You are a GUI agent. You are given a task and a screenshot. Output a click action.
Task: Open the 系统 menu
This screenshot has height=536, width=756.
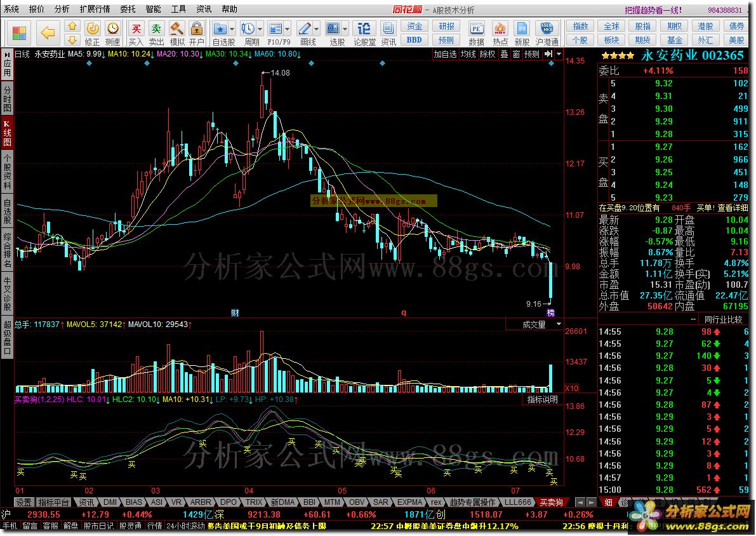11,9
